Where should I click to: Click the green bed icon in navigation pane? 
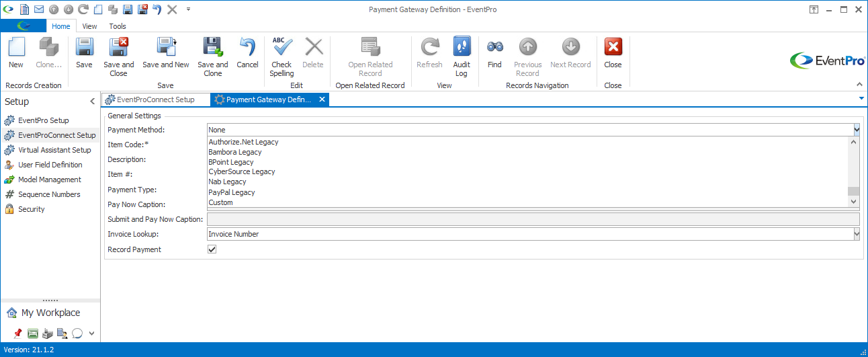click(x=33, y=333)
